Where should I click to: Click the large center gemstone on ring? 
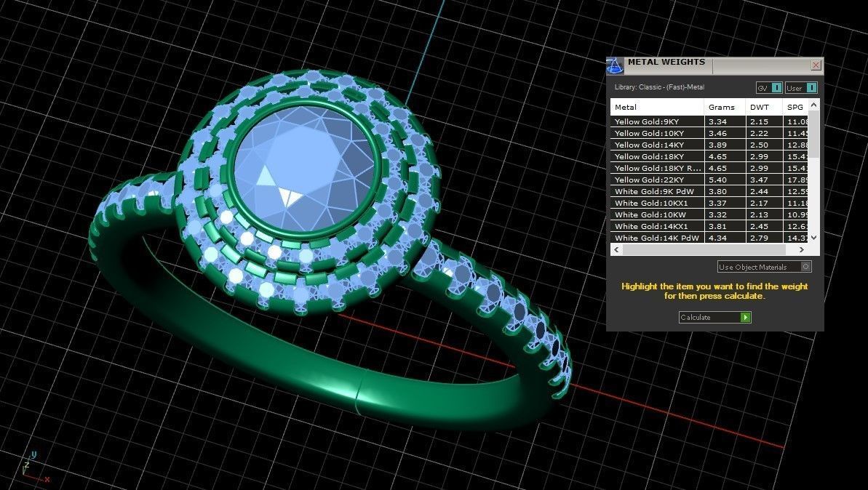point(304,169)
